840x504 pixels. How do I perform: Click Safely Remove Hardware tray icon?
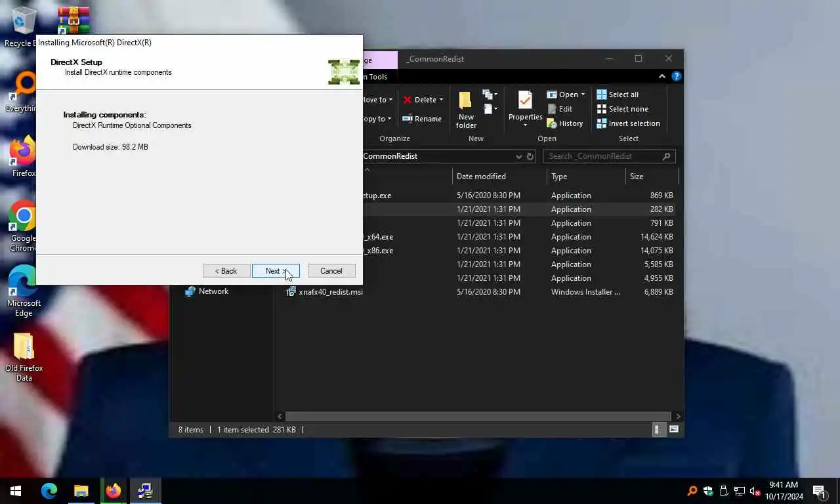(x=724, y=491)
